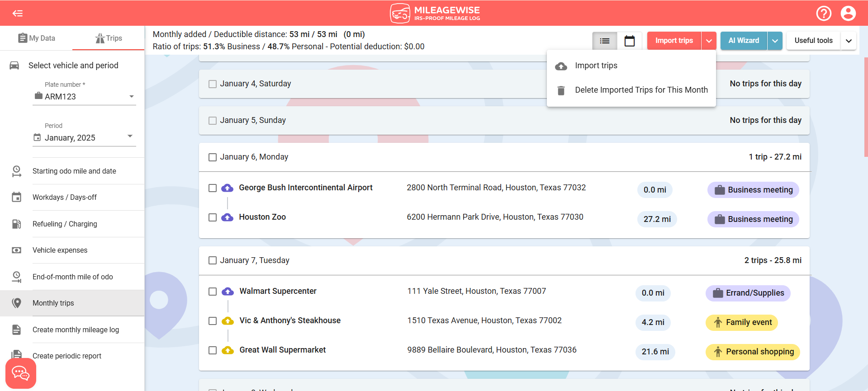The image size is (868, 391).
Task: Click Monthly trips map pin icon
Action: 17,303
